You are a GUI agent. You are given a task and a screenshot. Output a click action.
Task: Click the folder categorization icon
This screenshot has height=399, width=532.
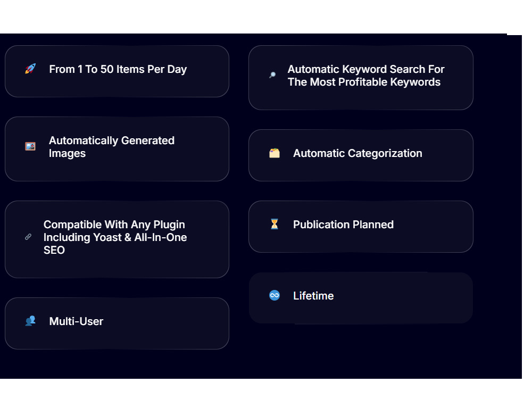274,153
